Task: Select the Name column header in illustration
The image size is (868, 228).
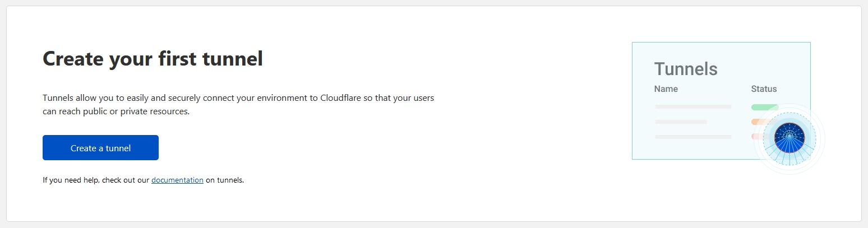Action: (x=666, y=89)
